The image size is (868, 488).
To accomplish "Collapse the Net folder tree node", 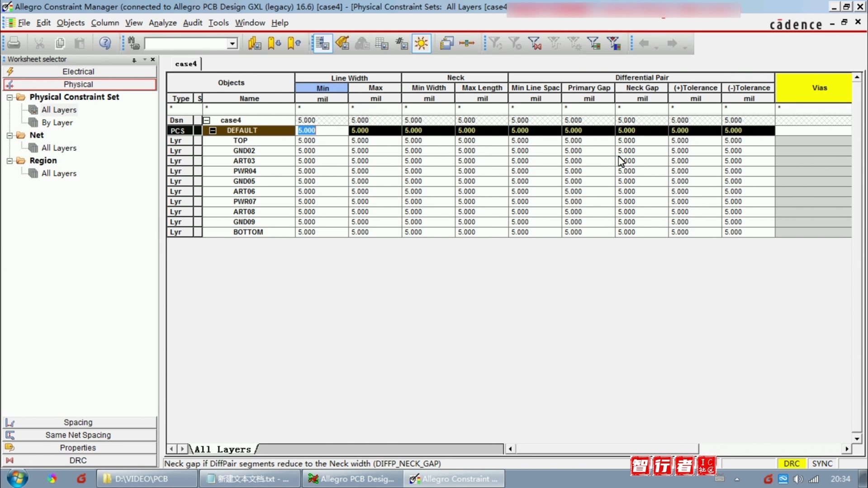I will click(10, 135).
